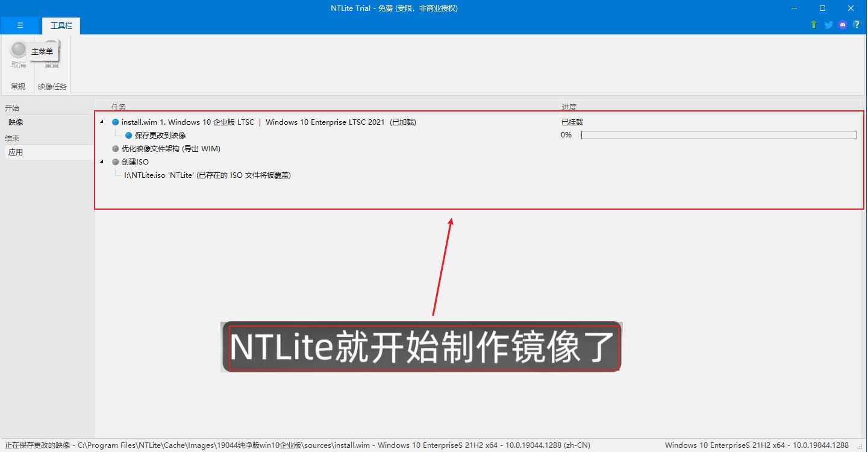
Task: Open the Discord link icon
Action: coord(843,25)
